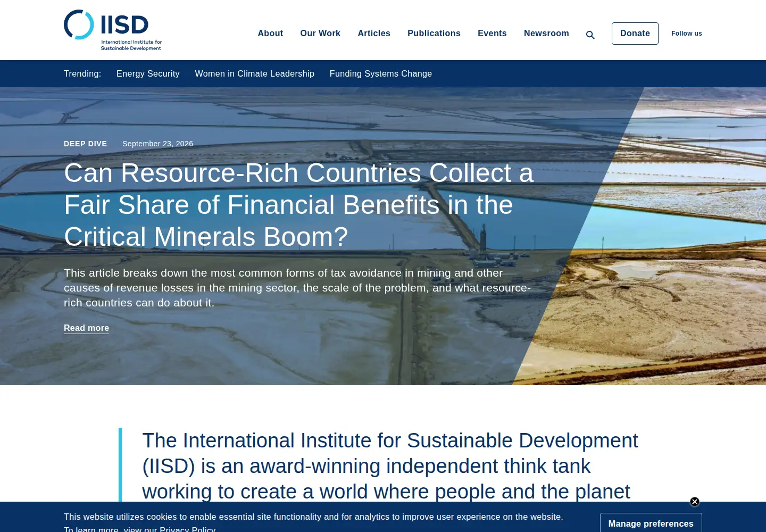Screen dimensions: 766x532
Task: Click the cookie notice text
Action: point(313,523)
